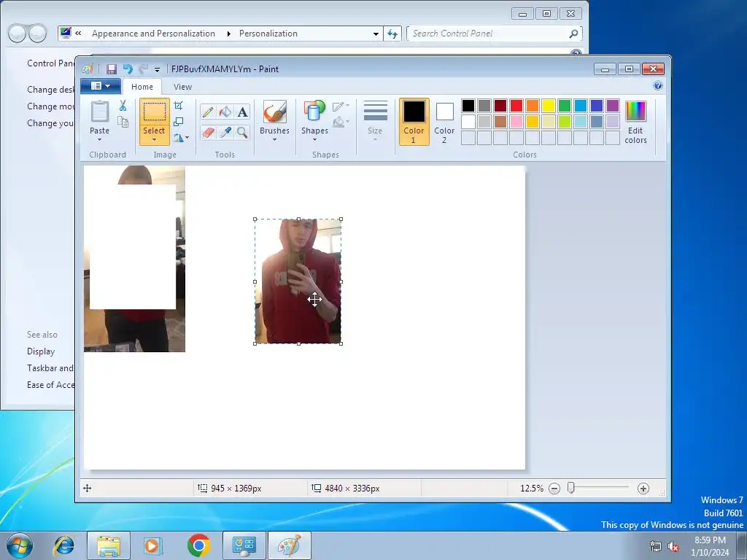This screenshot has height=560, width=747.
Task: Click the muted volume icon in system tray
Action: pos(673,546)
